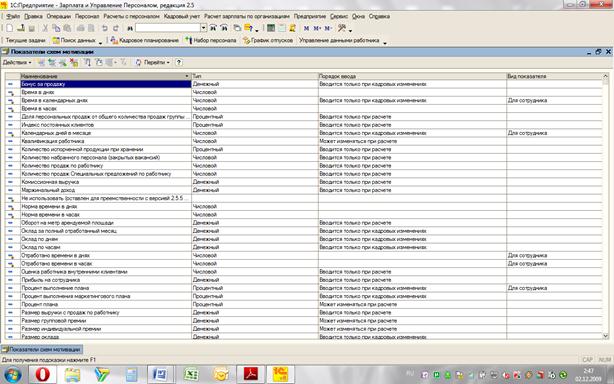Open the Calculator icon in main toolbar
This screenshot has height=384, width=614.
[271, 28]
